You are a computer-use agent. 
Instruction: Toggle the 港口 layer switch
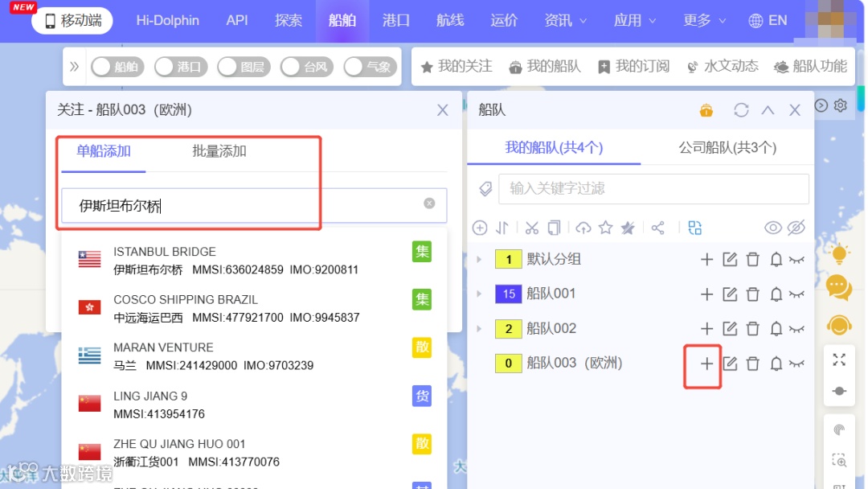click(x=181, y=67)
